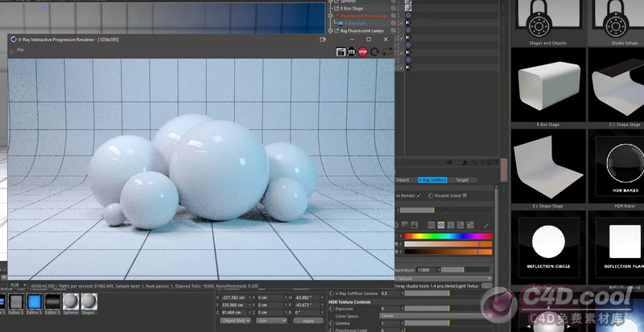
Task: Click the button next to the Light Texture file path
Action: point(487,285)
